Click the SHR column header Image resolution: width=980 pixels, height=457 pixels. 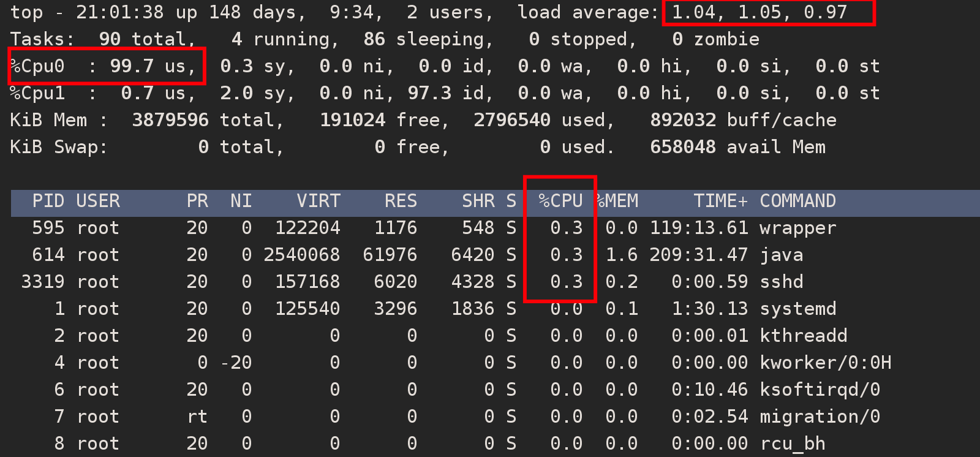tap(478, 201)
